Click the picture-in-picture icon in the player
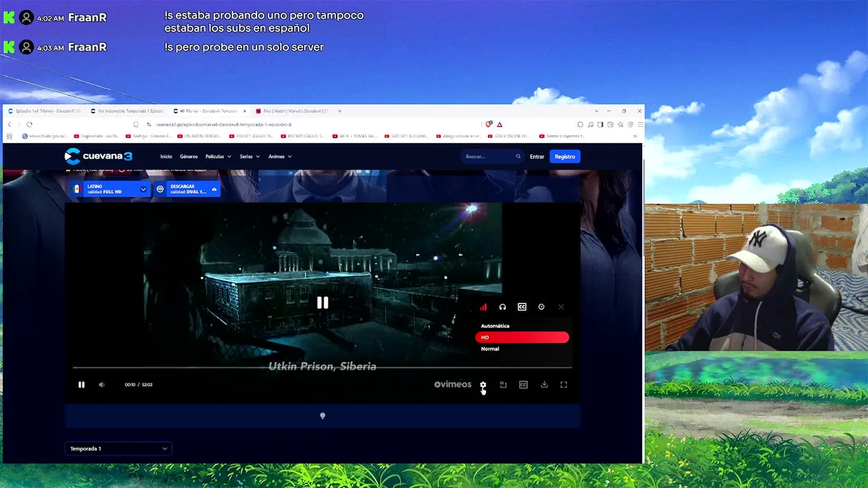The image size is (868, 488). click(x=503, y=384)
